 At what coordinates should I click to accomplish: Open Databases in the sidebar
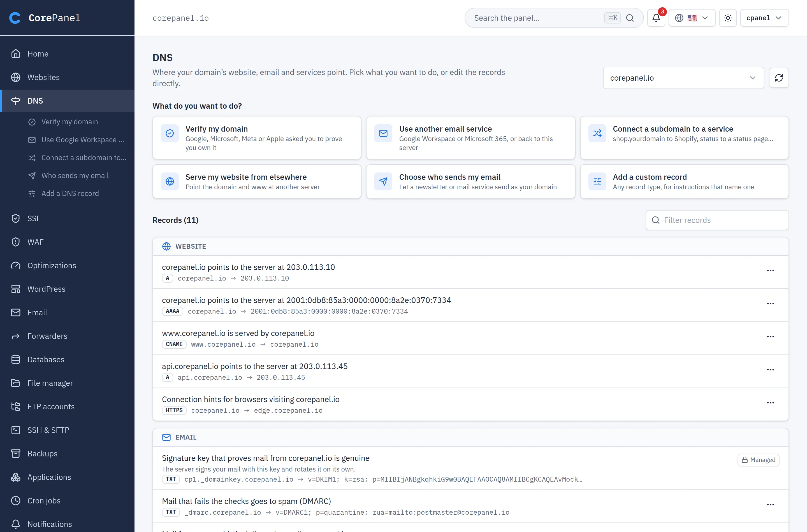67,360
